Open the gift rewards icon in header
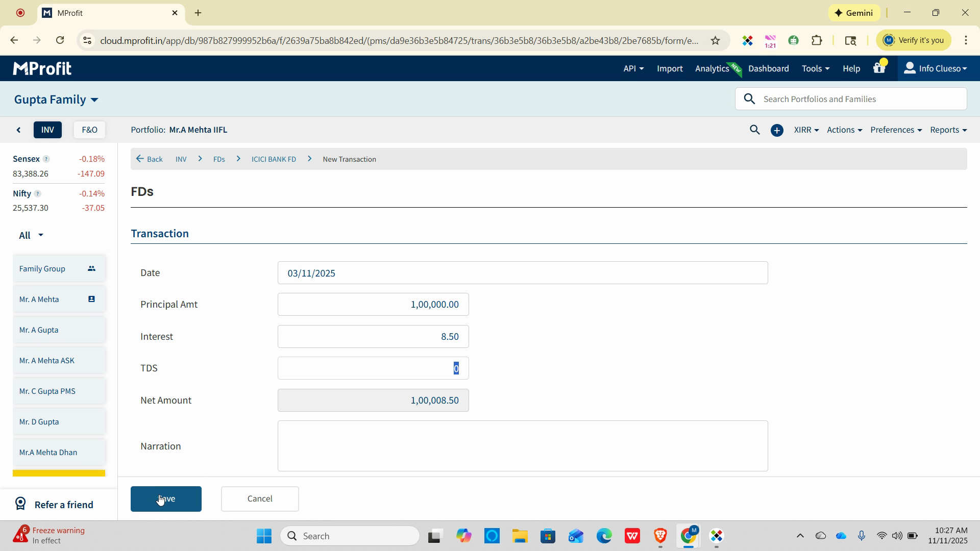 [879, 68]
